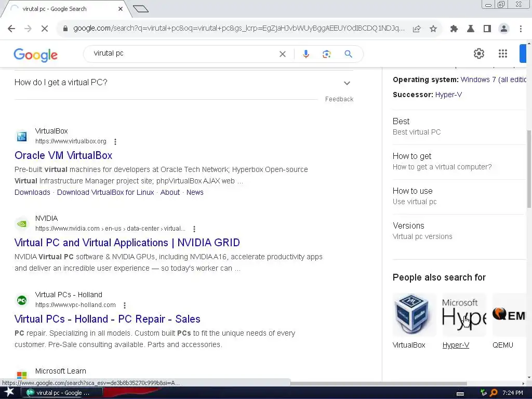This screenshot has width=532, height=399.
Task: Open the Chrome profile avatar
Action: pyautogui.click(x=504, y=29)
